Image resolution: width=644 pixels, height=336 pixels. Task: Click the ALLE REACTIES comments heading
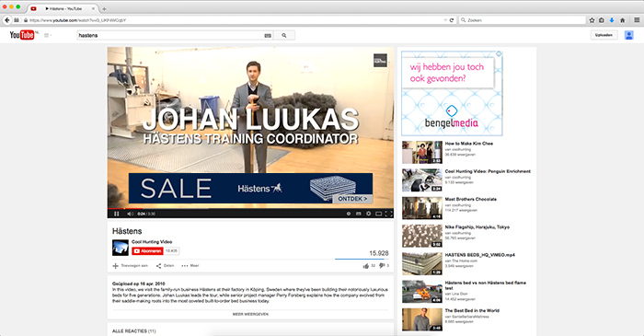click(x=134, y=331)
